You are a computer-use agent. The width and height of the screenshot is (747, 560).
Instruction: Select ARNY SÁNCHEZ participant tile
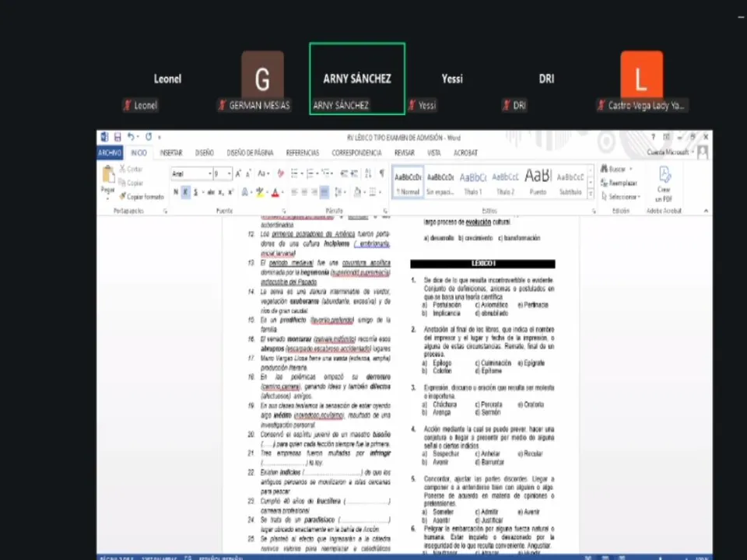[357, 79]
